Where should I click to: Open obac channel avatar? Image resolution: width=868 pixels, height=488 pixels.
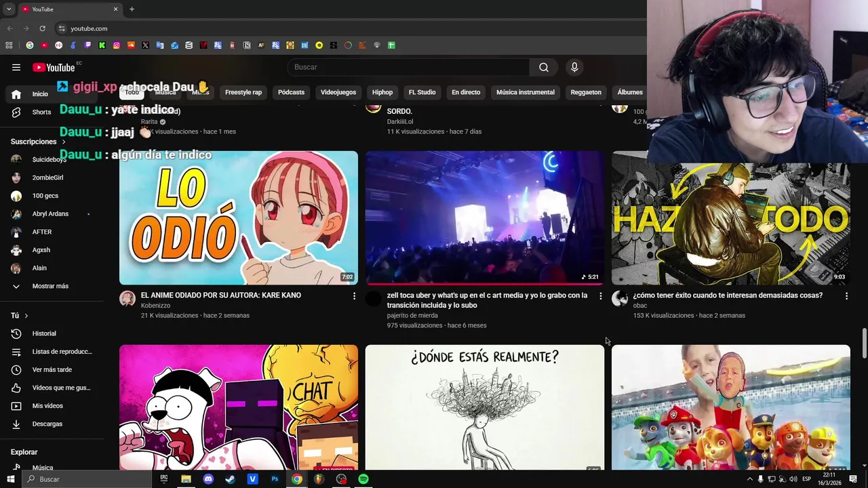tap(620, 299)
